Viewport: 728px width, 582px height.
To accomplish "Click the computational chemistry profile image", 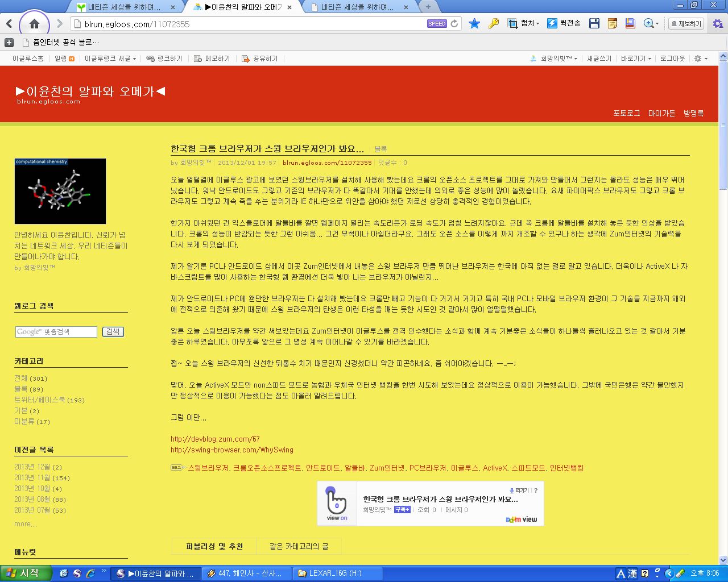I will pyautogui.click(x=60, y=191).
